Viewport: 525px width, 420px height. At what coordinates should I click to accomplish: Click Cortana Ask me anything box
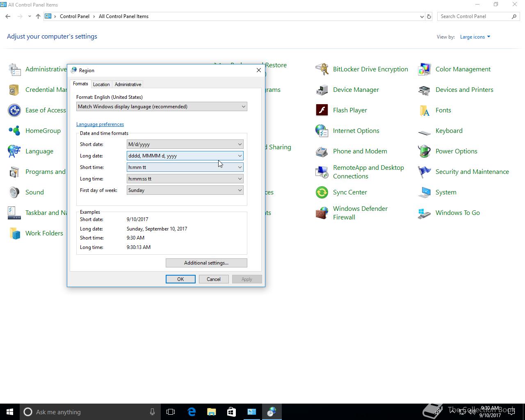(x=89, y=412)
